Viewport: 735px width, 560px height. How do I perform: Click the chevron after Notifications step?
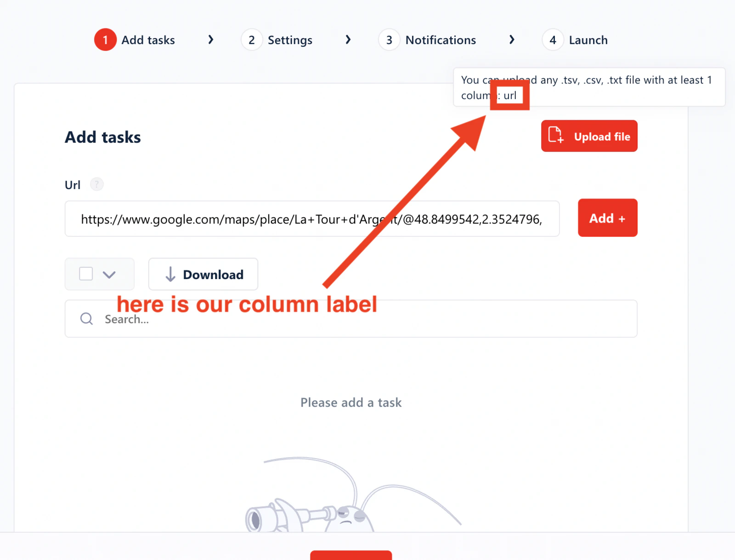pos(512,39)
